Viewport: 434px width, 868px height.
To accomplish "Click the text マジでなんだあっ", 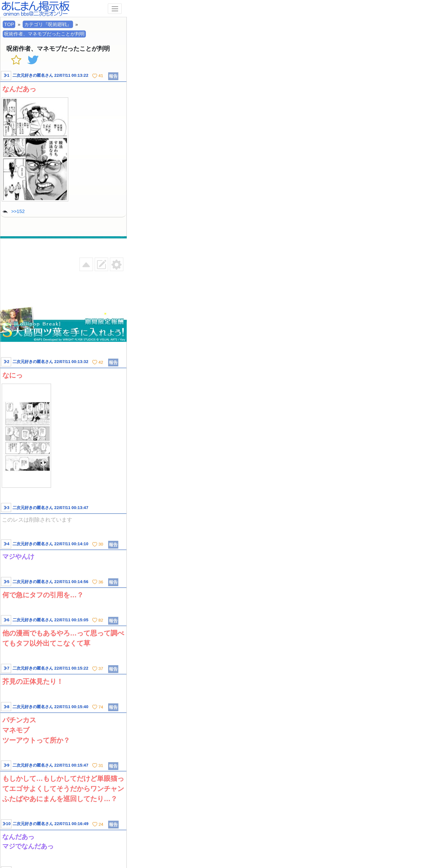I will click(x=28, y=846).
